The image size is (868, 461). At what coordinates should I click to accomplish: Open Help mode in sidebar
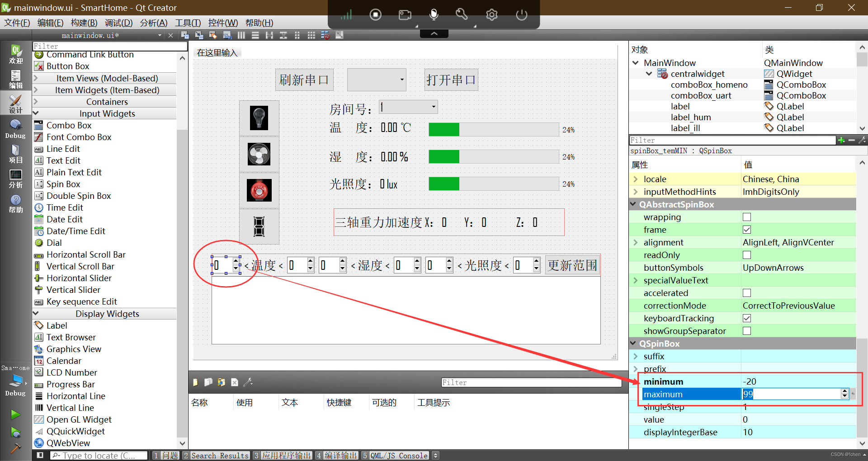[16, 203]
